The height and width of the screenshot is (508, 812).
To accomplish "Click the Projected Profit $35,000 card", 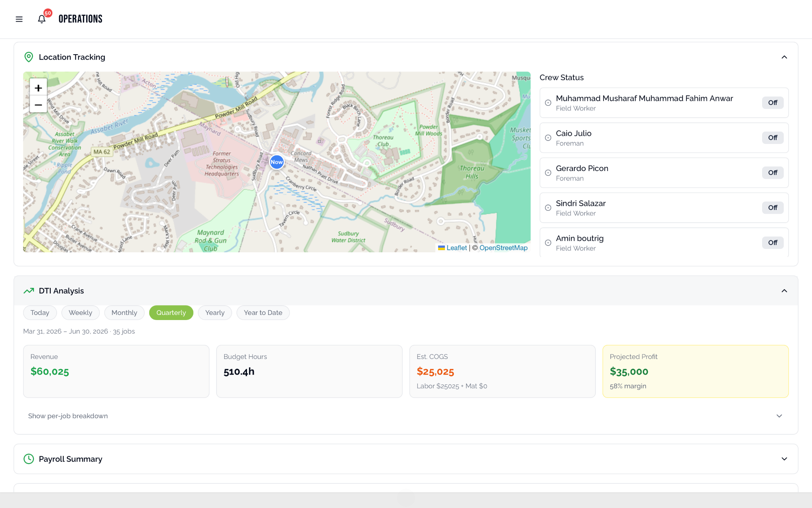I will click(x=696, y=371).
